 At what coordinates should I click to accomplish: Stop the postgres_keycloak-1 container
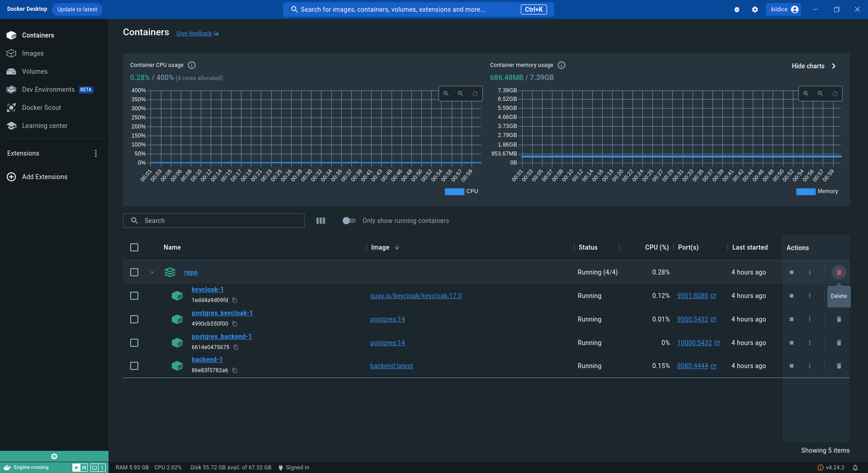click(792, 319)
